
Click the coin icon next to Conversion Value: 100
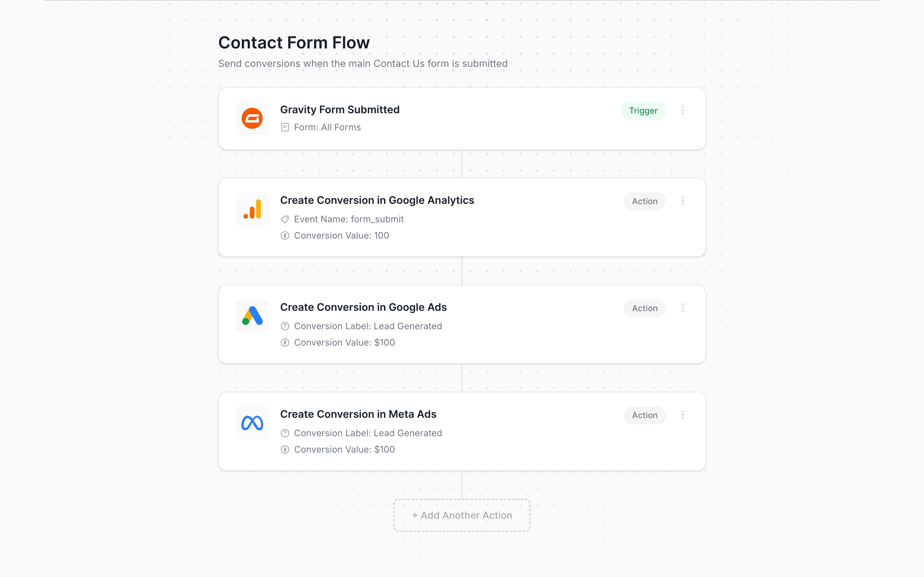pos(285,236)
